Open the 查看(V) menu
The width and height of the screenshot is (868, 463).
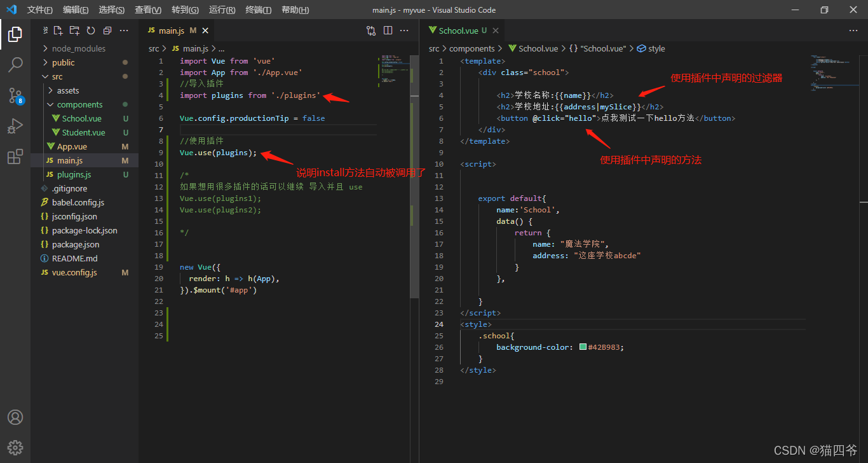tap(148, 10)
